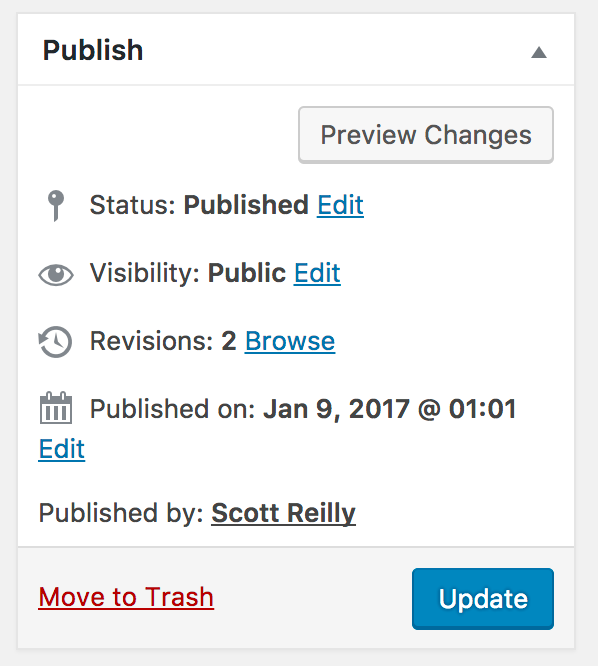Click the Published by label

[121, 513]
